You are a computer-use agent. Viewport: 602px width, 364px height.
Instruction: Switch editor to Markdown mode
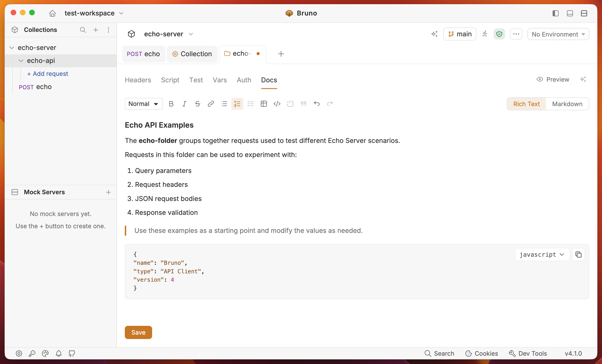click(x=567, y=104)
